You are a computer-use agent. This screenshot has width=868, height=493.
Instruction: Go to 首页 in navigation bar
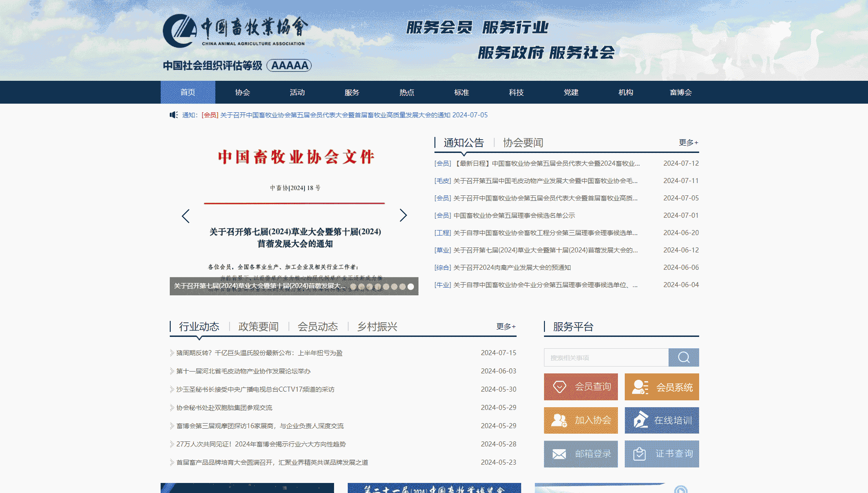click(188, 92)
